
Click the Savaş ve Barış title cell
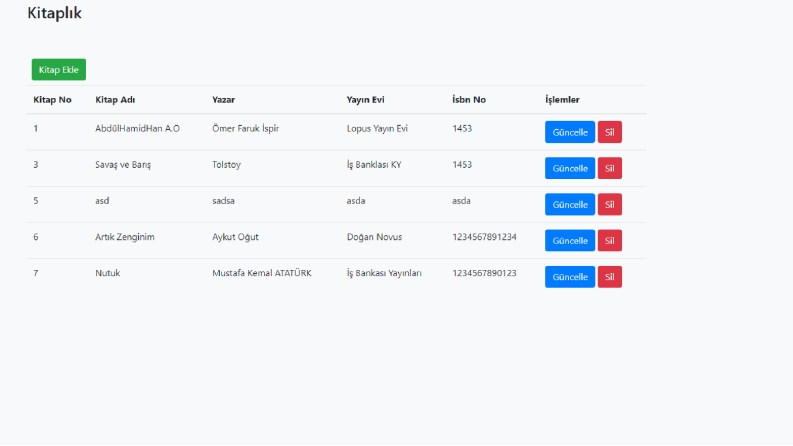pos(123,165)
